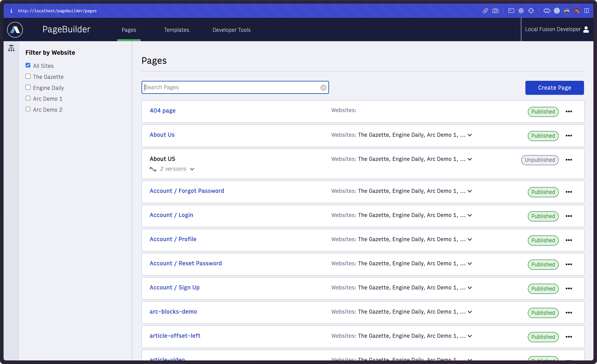
Task: Click the three-dot menu on 404 page row
Action: [x=569, y=111]
